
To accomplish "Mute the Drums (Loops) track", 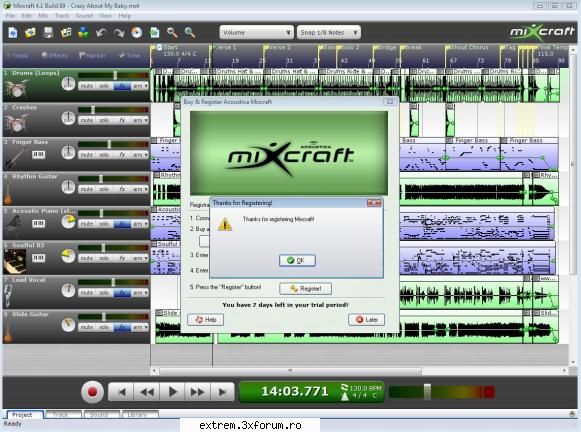I will pos(87,86).
